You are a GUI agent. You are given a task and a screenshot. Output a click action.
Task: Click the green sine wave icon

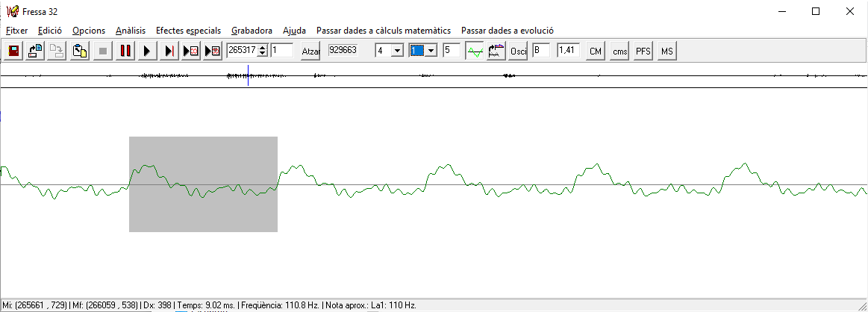pos(474,51)
